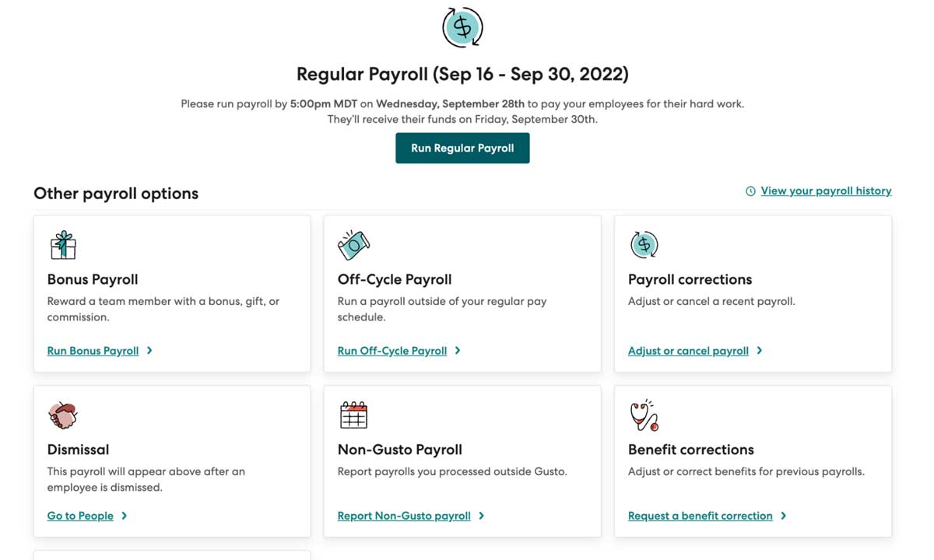Select Run Bonus Payroll
The width and height of the screenshot is (934, 560).
94,351
